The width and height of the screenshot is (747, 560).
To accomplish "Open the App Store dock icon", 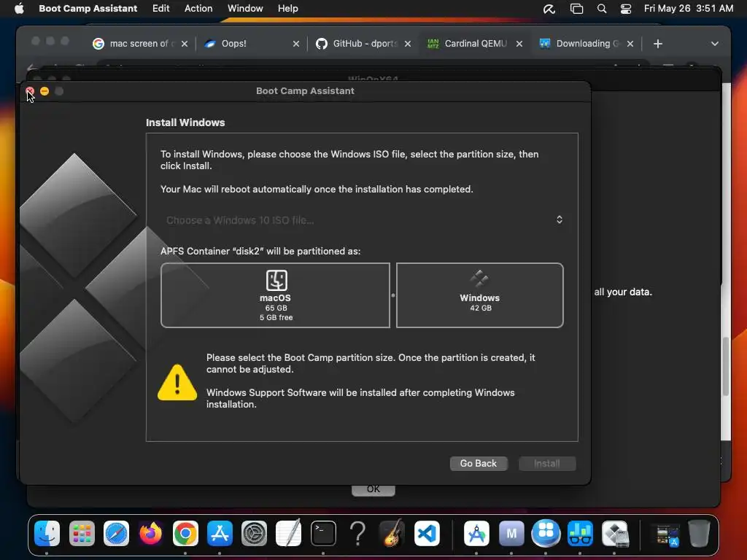I will pyautogui.click(x=220, y=533).
